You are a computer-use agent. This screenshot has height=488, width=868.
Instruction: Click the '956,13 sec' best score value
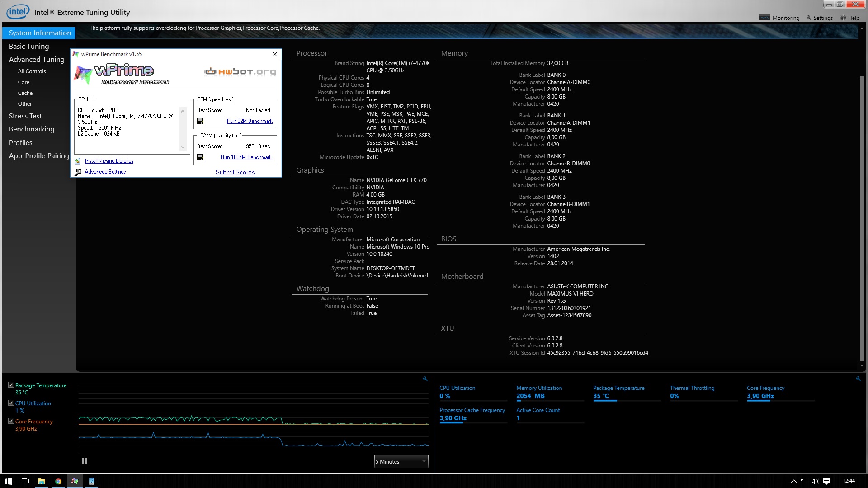(x=258, y=146)
